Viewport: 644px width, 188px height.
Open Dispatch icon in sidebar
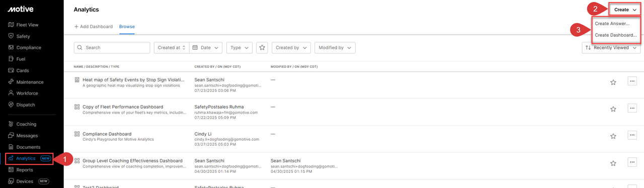[11, 105]
